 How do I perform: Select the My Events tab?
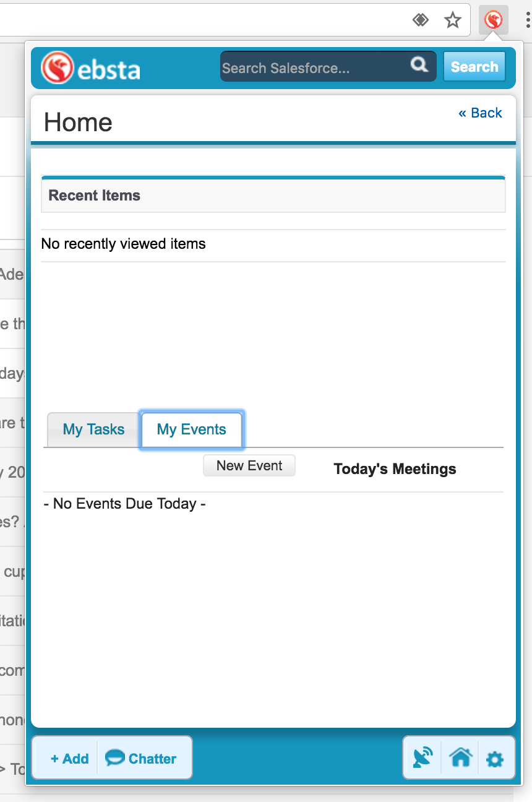[x=191, y=429]
